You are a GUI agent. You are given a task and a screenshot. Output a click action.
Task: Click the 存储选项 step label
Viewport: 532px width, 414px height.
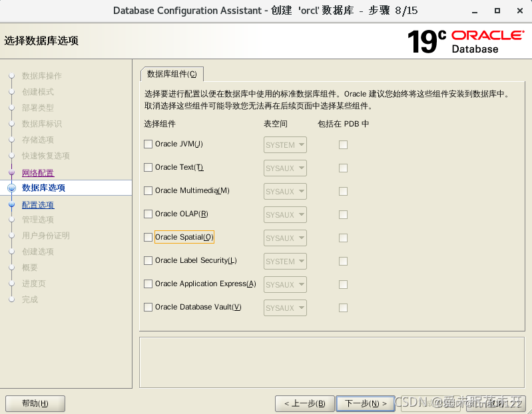(x=38, y=140)
